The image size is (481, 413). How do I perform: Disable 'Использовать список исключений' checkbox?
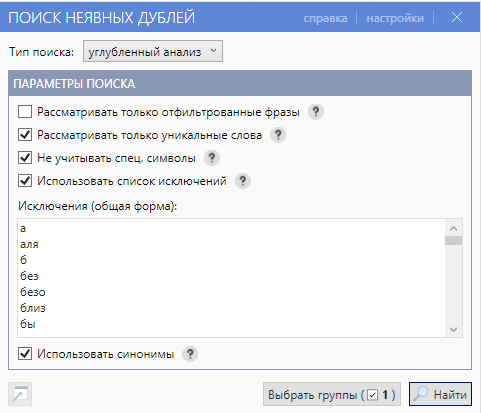pos(25,181)
